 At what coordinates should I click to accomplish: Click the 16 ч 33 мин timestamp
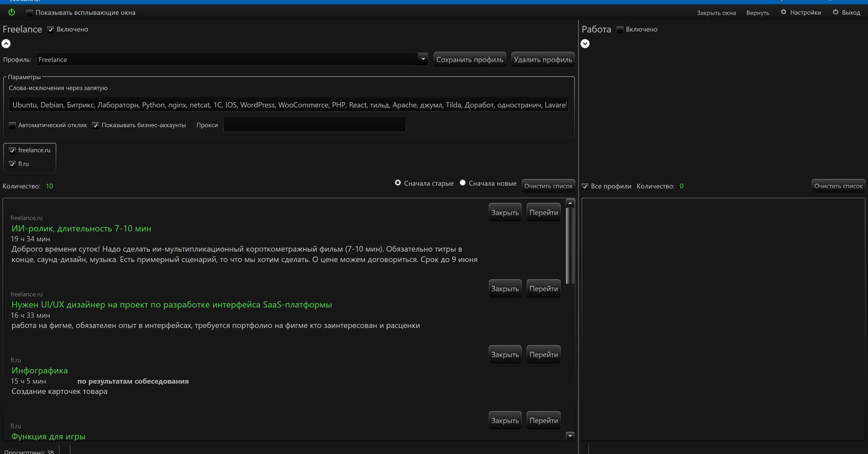point(30,315)
